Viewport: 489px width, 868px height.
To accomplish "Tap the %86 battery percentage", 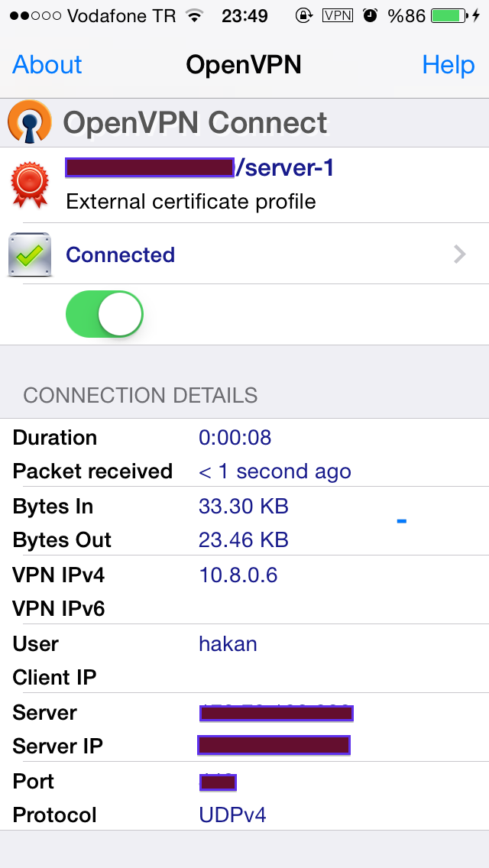I will click(406, 16).
